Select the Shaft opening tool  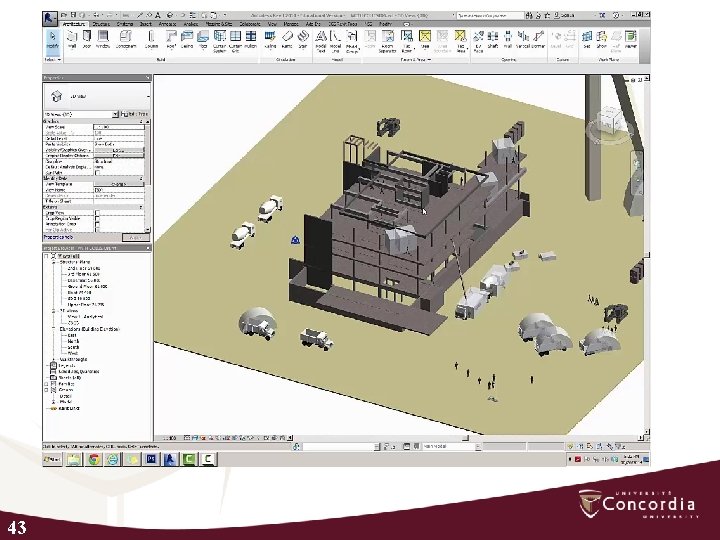tap(493, 39)
